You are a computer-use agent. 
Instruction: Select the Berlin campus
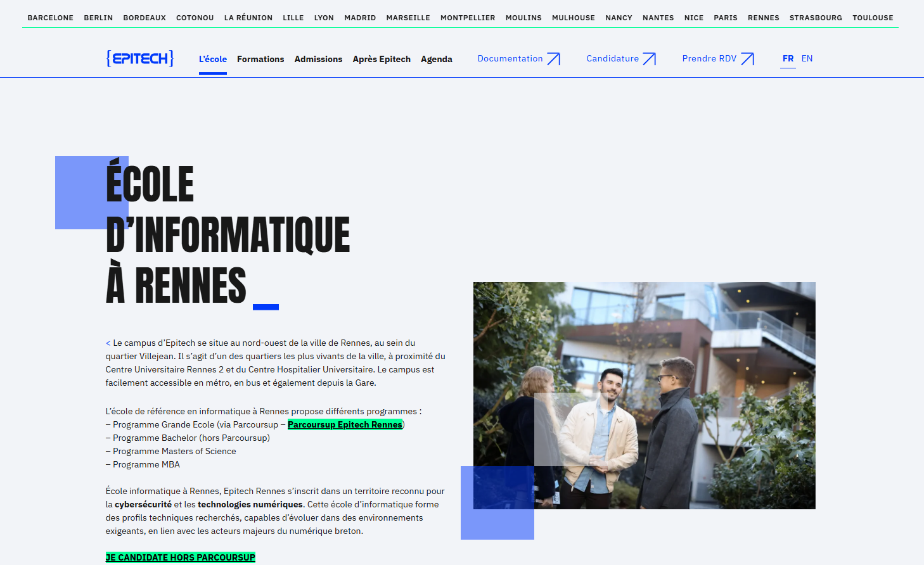(98, 18)
